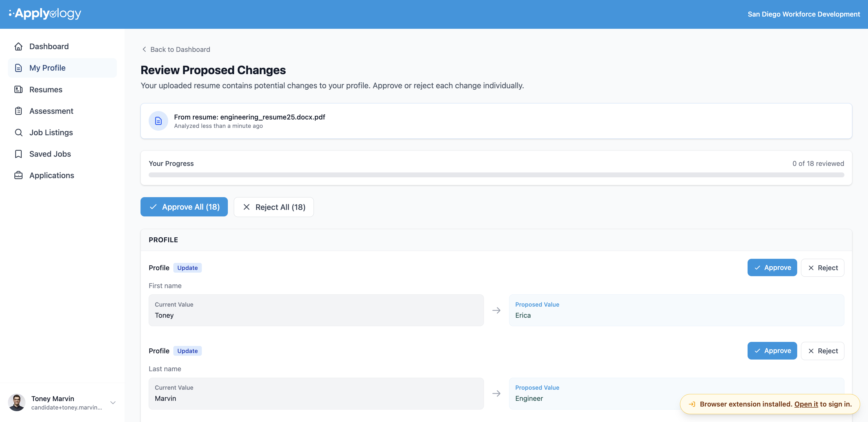Open the Assessment page
Screen dimensions: 868x422
[x=62, y=111]
